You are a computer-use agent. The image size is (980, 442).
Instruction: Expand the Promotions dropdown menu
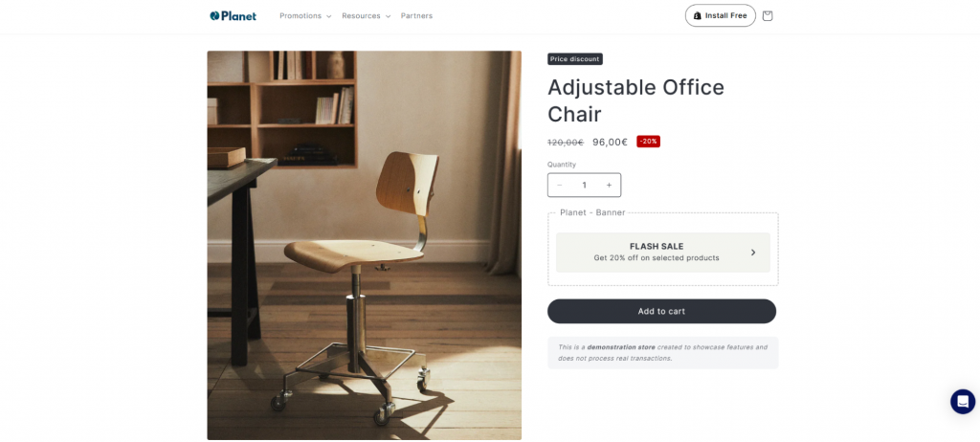(305, 15)
